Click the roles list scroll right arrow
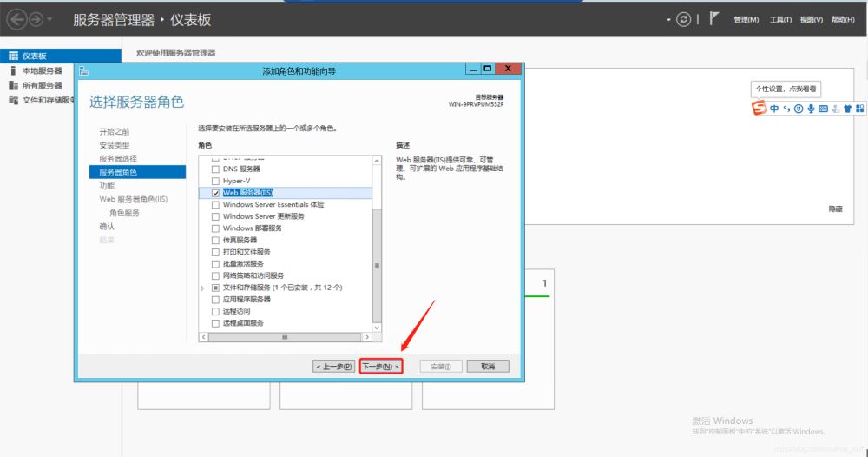 pyautogui.click(x=367, y=337)
